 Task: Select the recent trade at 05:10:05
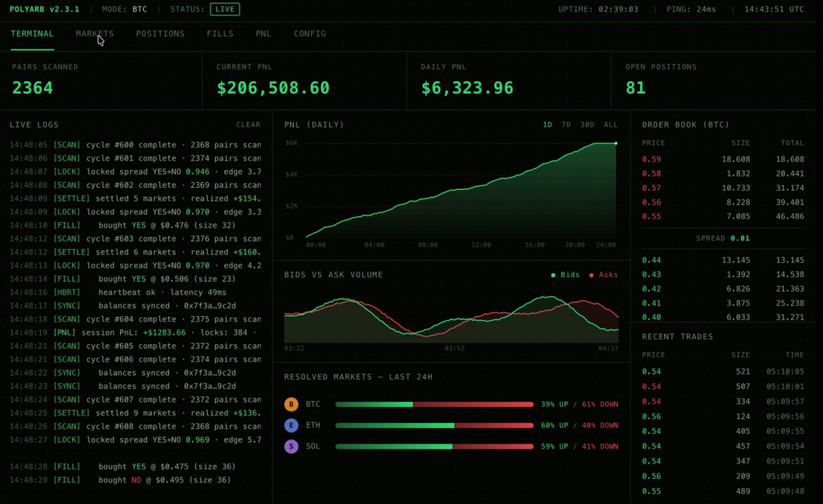pyautogui.click(x=723, y=372)
